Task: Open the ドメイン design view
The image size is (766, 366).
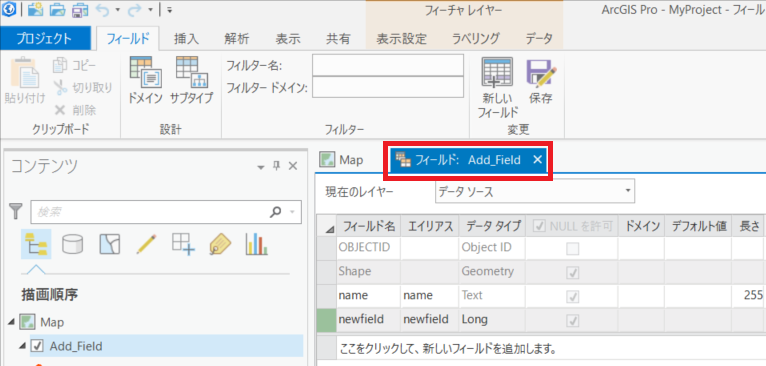Action: [145, 81]
